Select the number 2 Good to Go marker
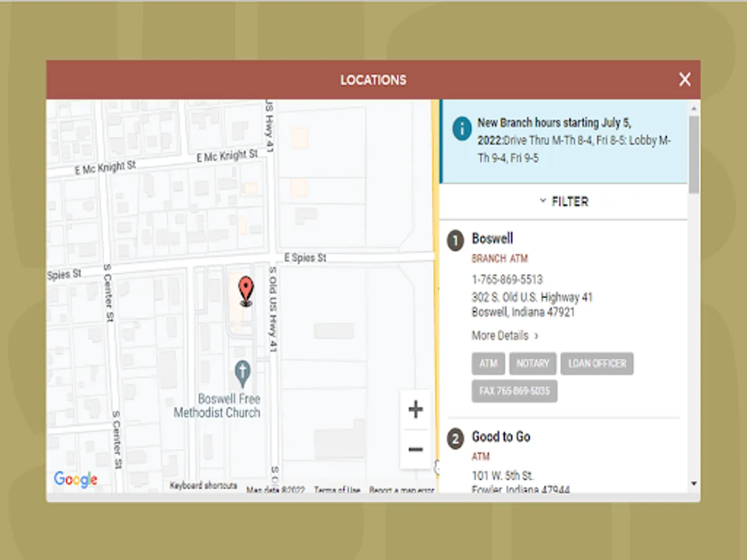 pos(456,439)
